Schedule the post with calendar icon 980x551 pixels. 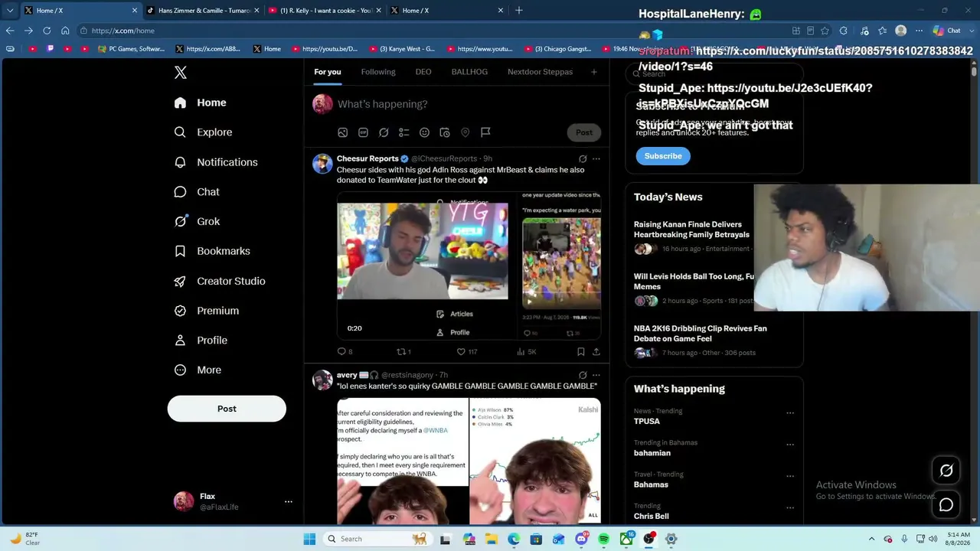coord(445,132)
